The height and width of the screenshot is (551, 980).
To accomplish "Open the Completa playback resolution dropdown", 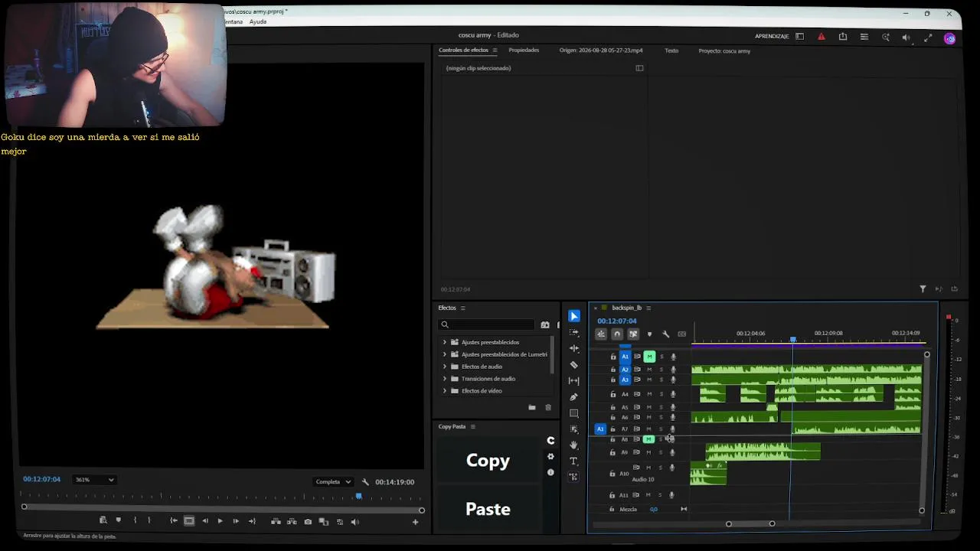I will (333, 482).
